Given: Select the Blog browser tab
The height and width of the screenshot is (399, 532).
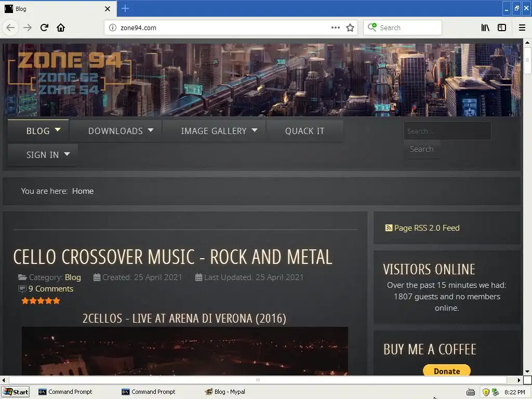Looking at the screenshot, I should point(58,9).
